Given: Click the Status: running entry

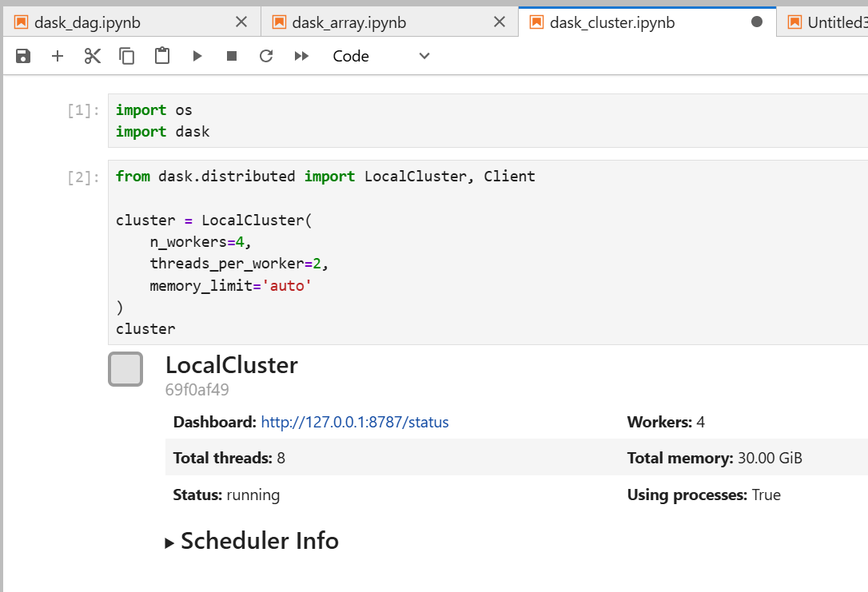Looking at the screenshot, I should click(x=226, y=495).
